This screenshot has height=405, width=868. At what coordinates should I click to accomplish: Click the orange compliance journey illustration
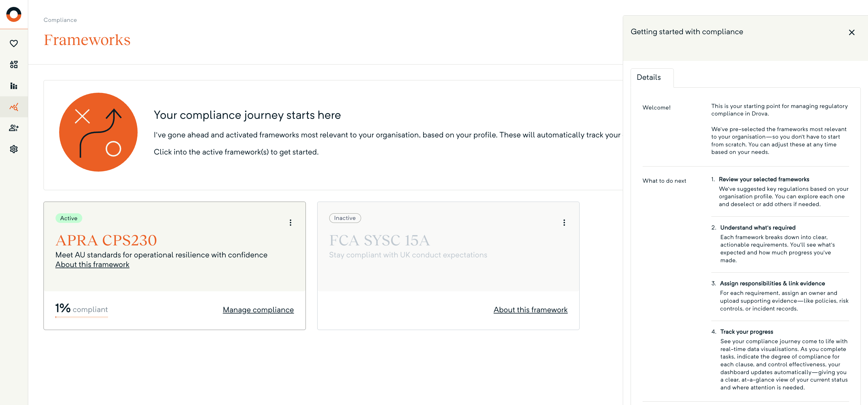click(x=98, y=132)
